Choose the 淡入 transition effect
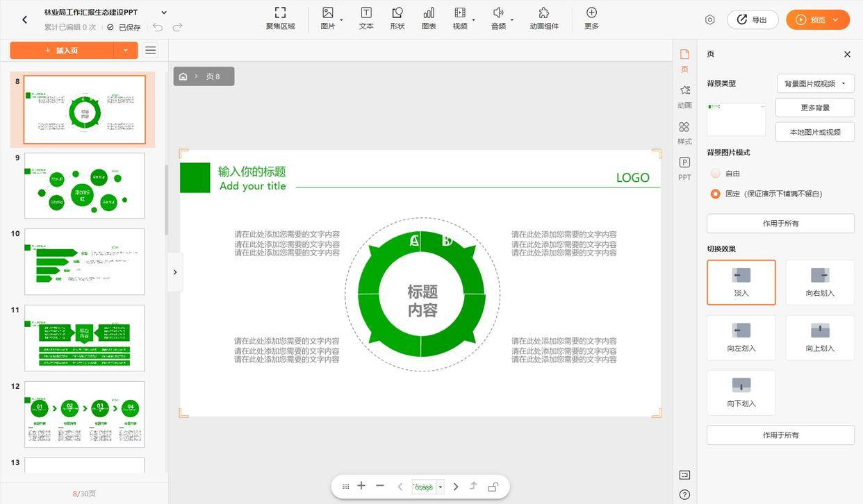This screenshot has width=863, height=504. pos(741,282)
